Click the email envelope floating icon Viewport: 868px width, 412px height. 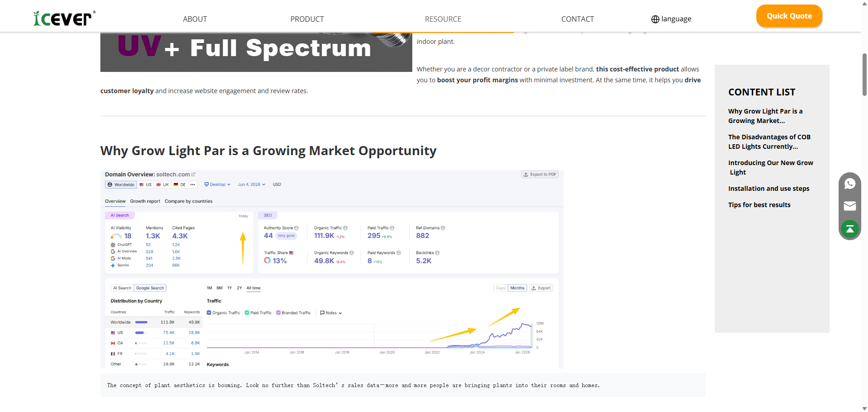850,206
